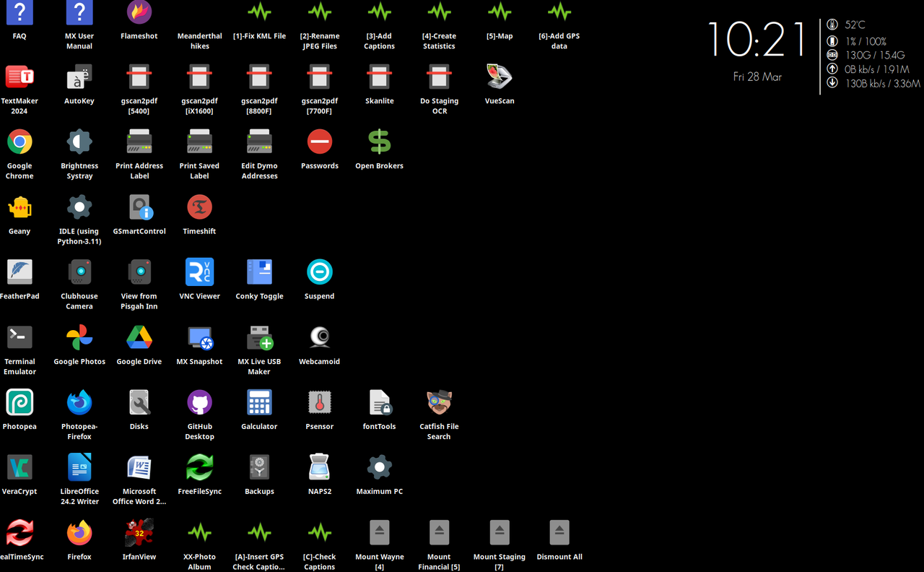Launch GSmartControl disk tool
This screenshot has height=572, width=924.
coord(139,207)
